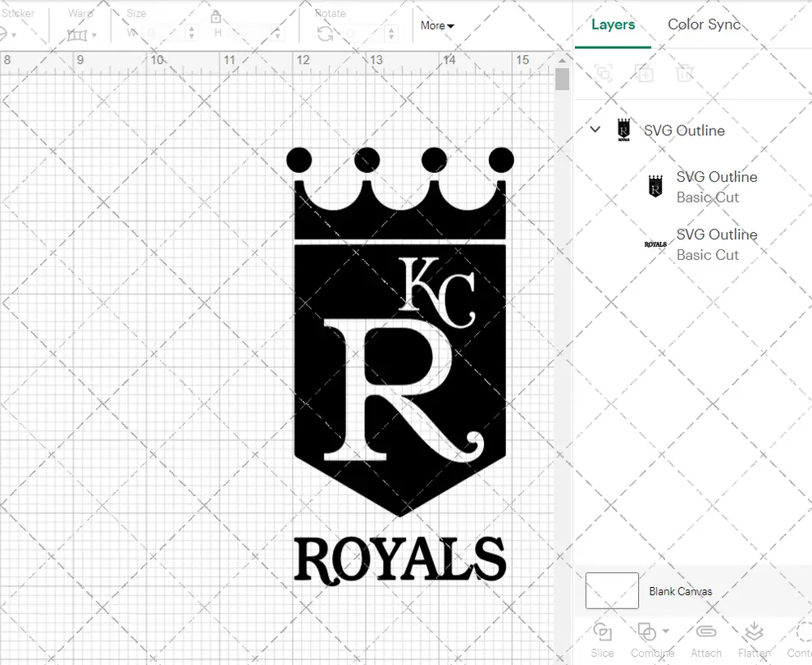Viewport: 812px width, 665px height.
Task: Open the More dropdown
Action: [436, 25]
